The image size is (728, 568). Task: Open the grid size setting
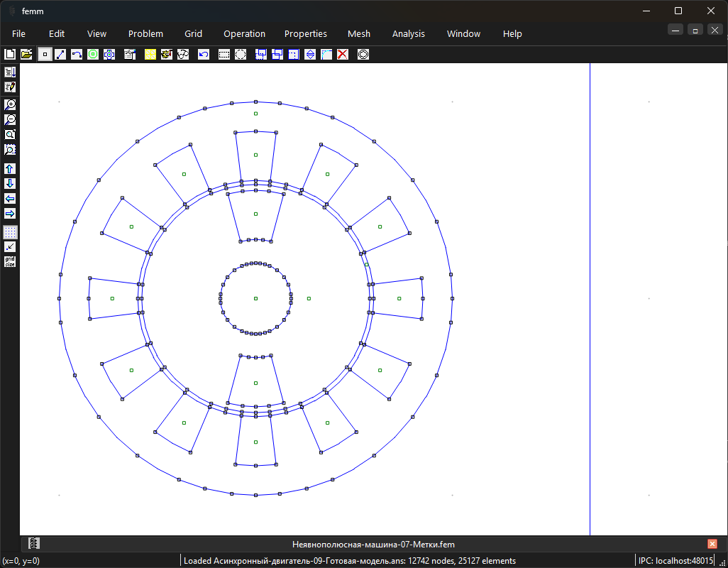pos(10,261)
